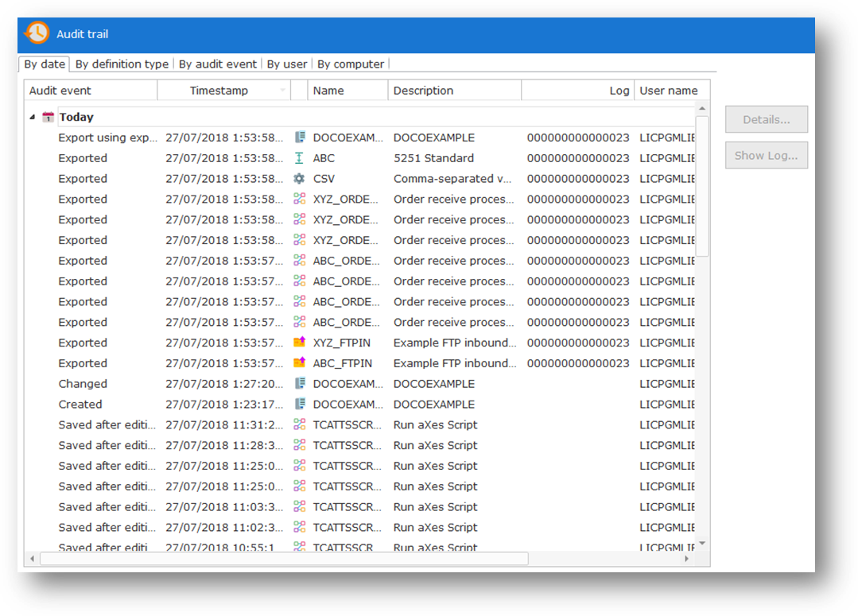This screenshot has height=616, width=858.
Task: Click the XYZ_FTPIN inbound folder icon
Action: pos(299,343)
